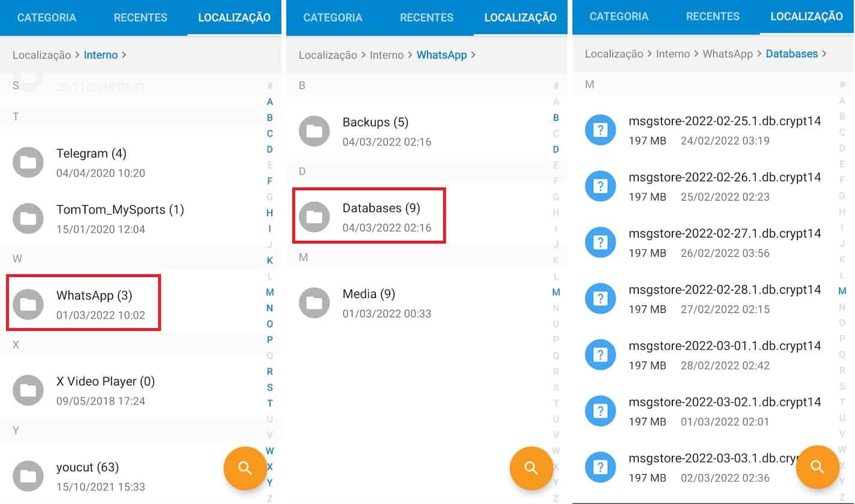Tap file icon of msgstore-2022-03-02.1.db.crypt14
This screenshot has width=855, height=504.
pyautogui.click(x=601, y=411)
